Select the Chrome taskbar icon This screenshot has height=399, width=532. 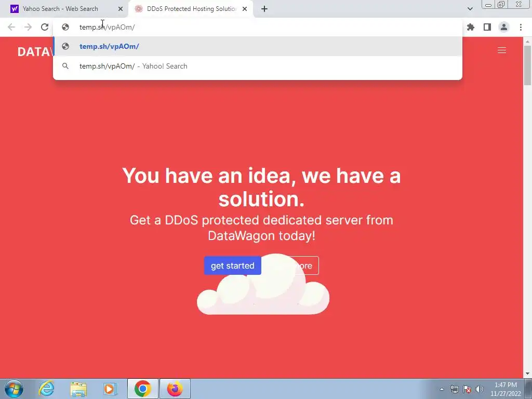pyautogui.click(x=143, y=389)
